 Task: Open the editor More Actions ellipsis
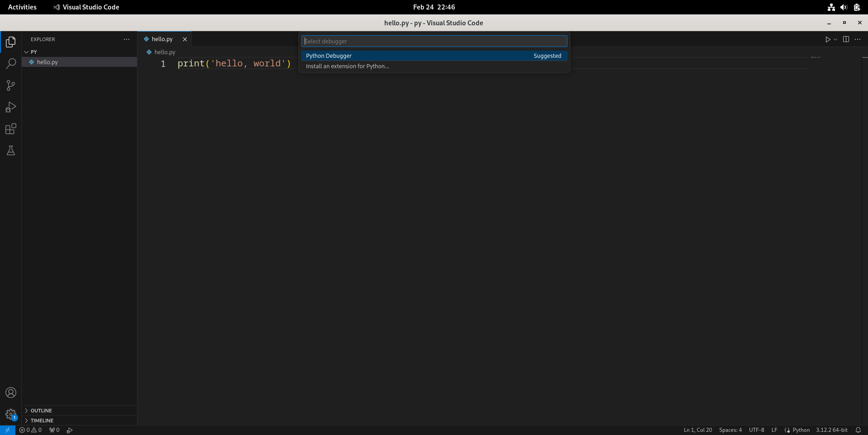[x=858, y=39]
